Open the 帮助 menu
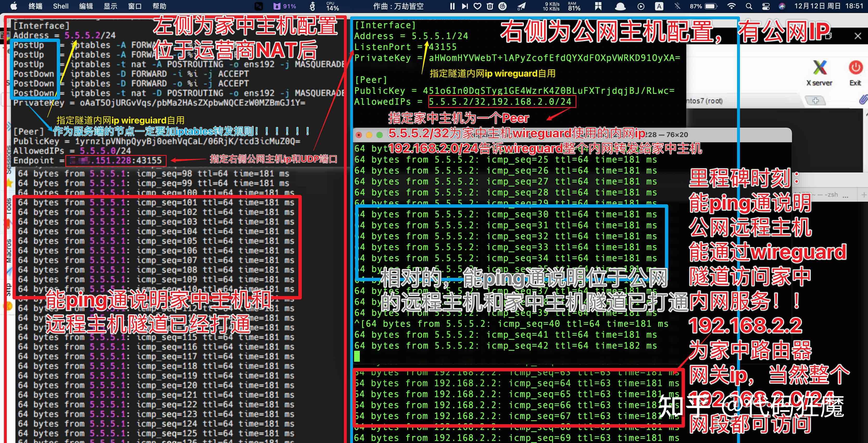The image size is (868, 443). (x=159, y=6)
